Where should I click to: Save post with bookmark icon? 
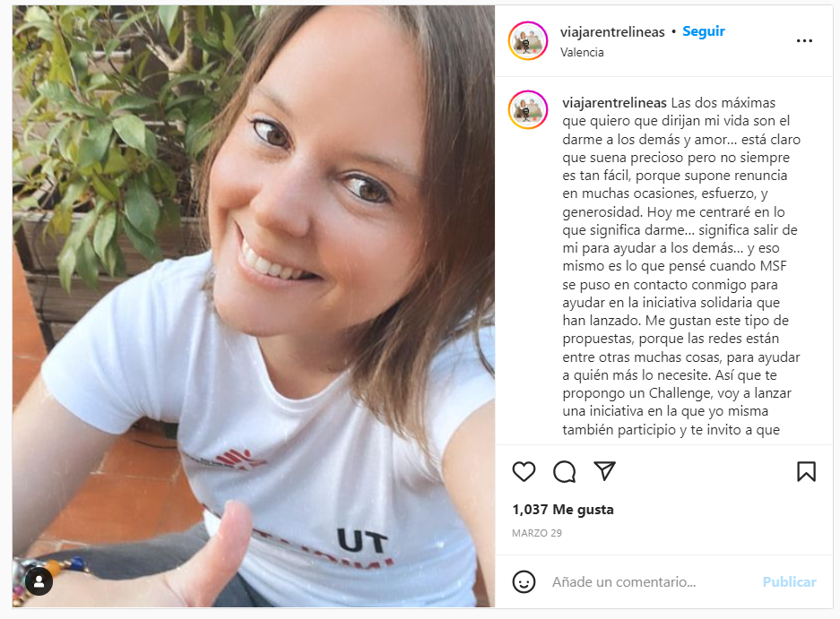806,472
